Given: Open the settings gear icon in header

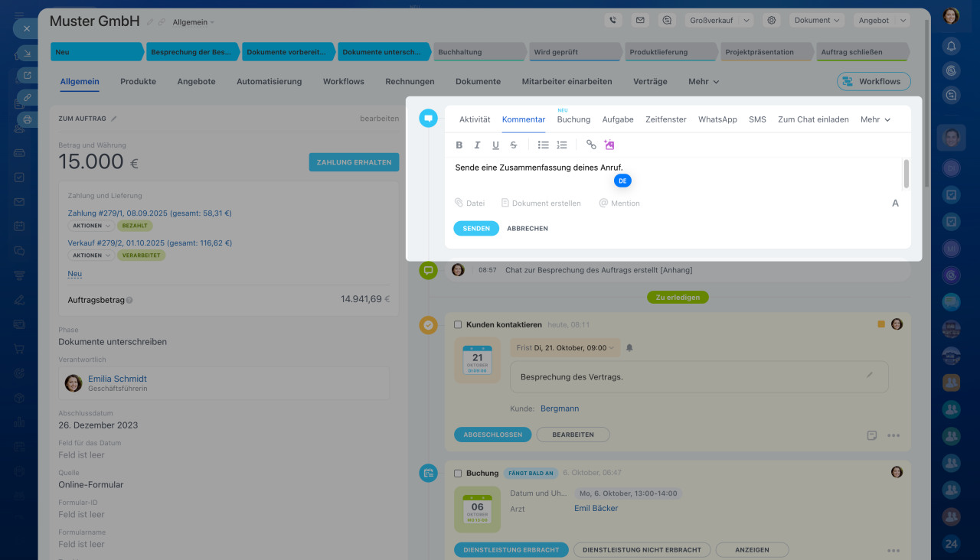Looking at the screenshot, I should 771,21.
